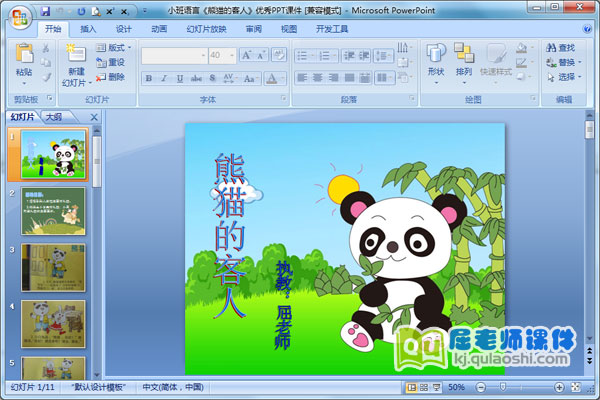Toggle Italic formatting
The width and height of the screenshot is (600, 400).
pos(164,78)
